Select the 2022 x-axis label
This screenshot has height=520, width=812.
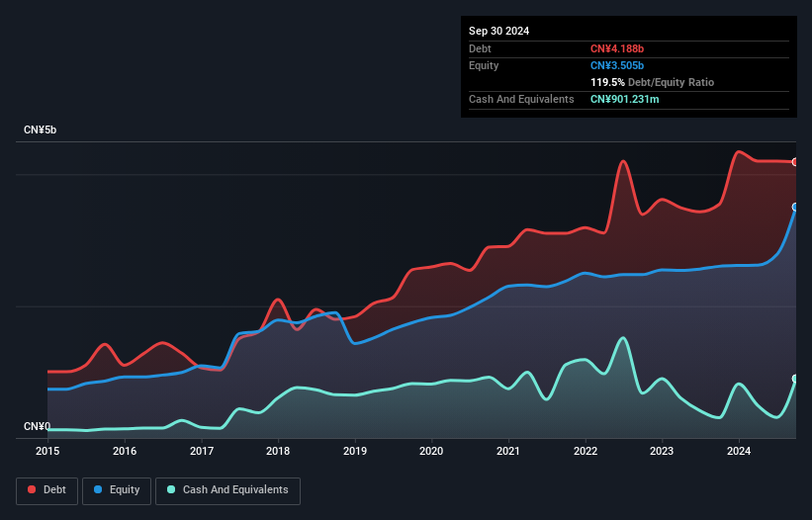(x=586, y=451)
